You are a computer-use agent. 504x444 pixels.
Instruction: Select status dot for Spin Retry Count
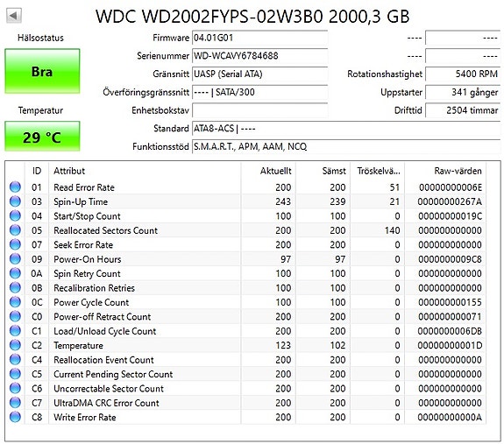click(15, 273)
